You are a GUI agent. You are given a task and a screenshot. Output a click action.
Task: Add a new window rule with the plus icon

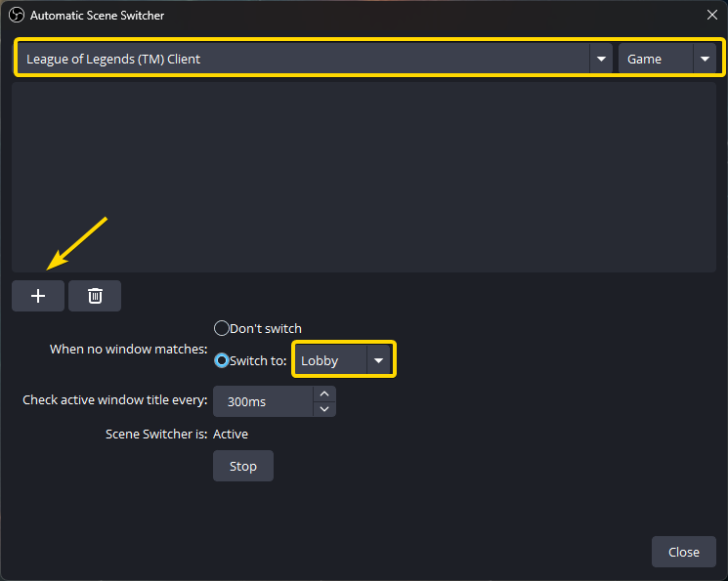click(x=38, y=296)
